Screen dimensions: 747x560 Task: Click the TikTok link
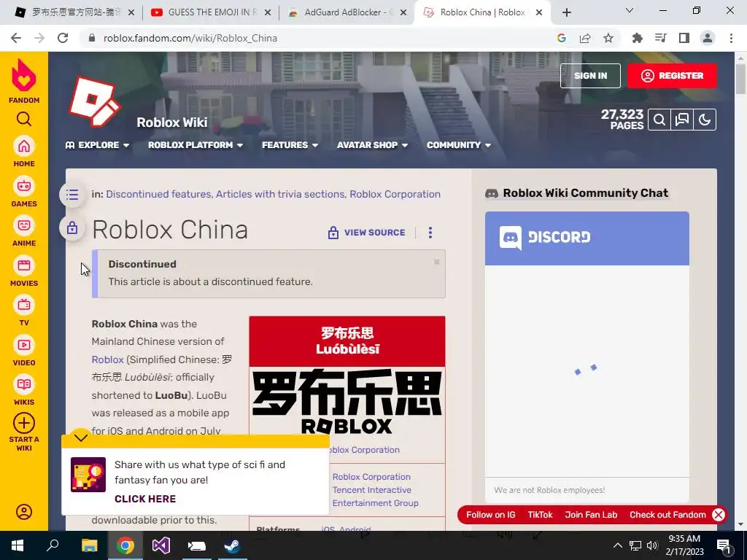541,515
